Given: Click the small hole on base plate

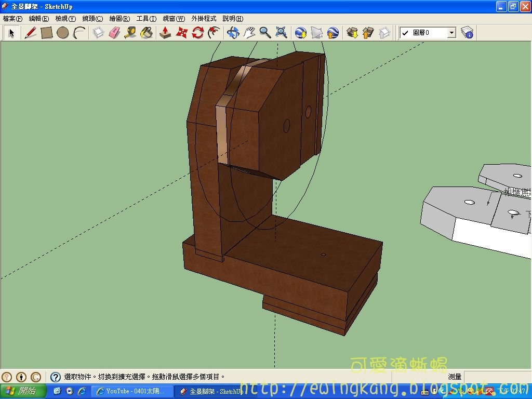Looking at the screenshot, I should pos(323,255).
